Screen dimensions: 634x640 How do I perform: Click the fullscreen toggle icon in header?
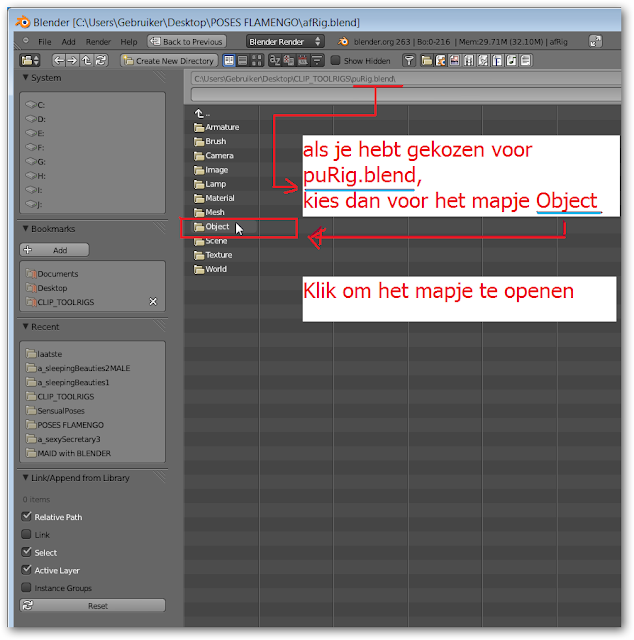pos(596,41)
